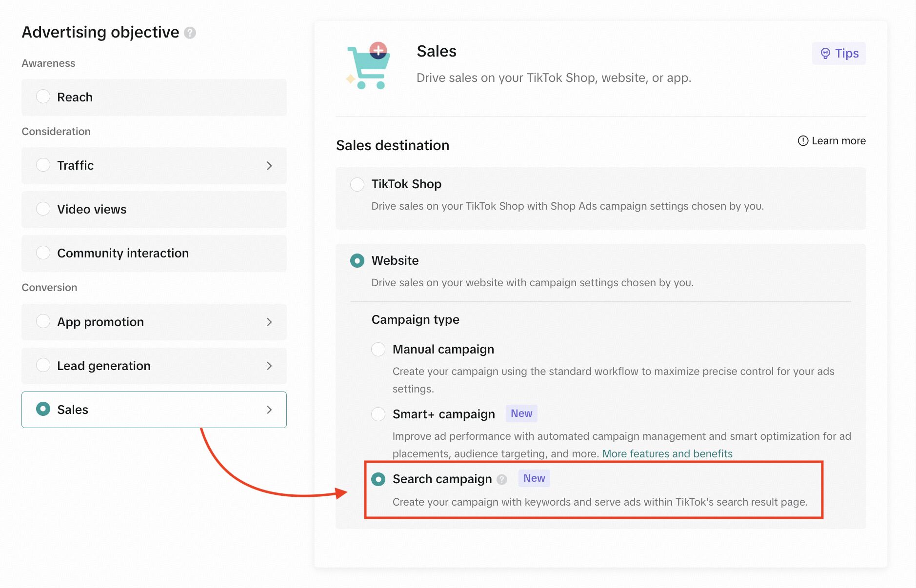Click the Video views label

click(92, 210)
